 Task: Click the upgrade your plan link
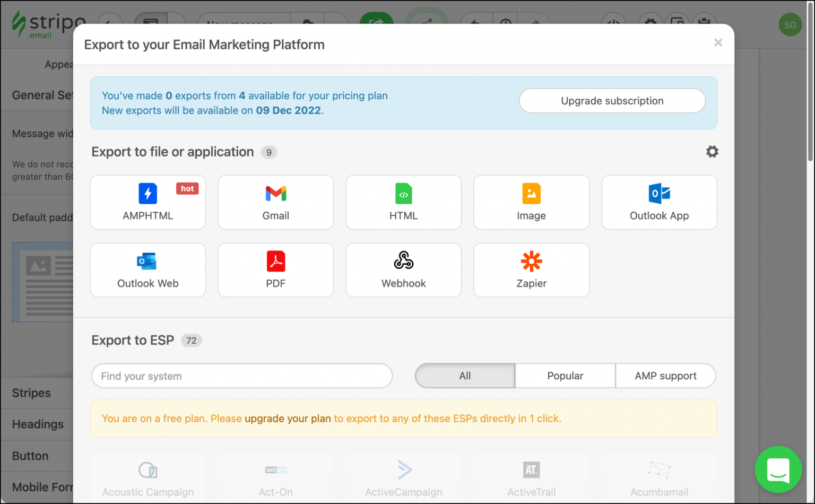[x=287, y=419]
